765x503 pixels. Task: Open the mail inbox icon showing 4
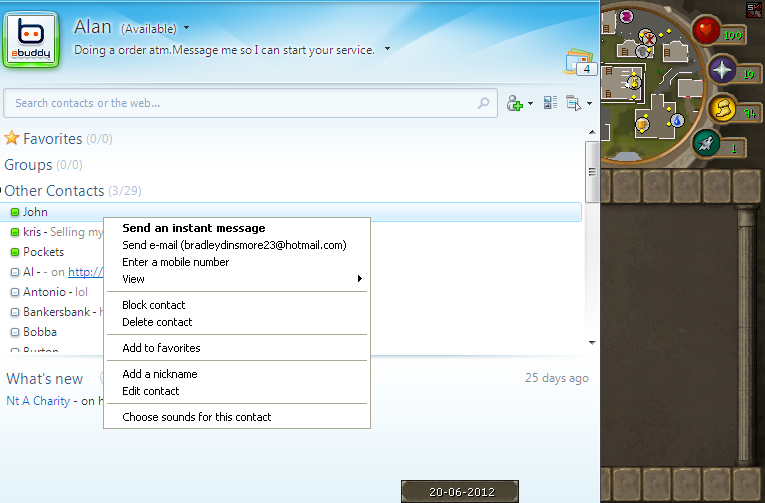(x=580, y=62)
